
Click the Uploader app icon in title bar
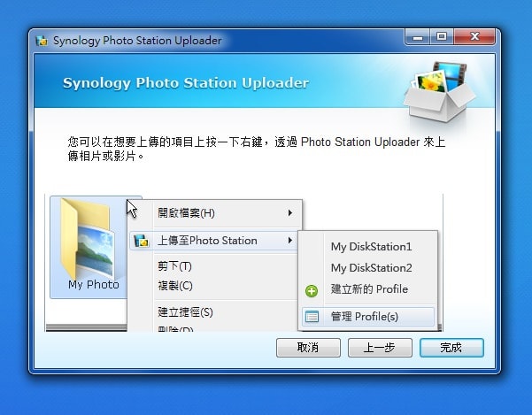(42, 41)
